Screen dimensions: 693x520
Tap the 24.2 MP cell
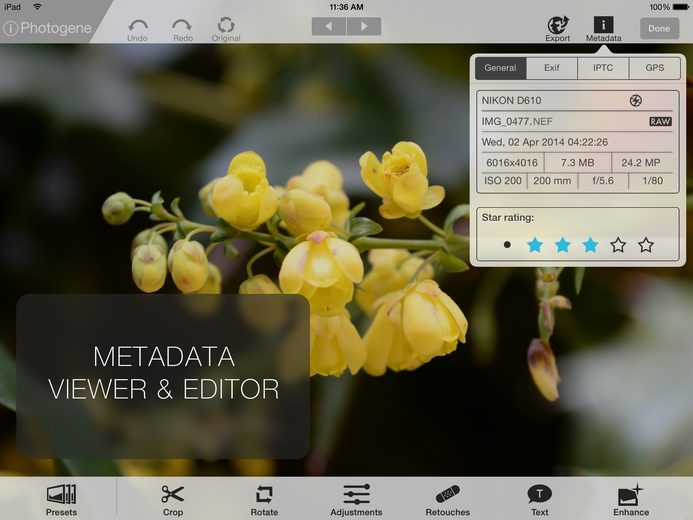[x=641, y=163]
